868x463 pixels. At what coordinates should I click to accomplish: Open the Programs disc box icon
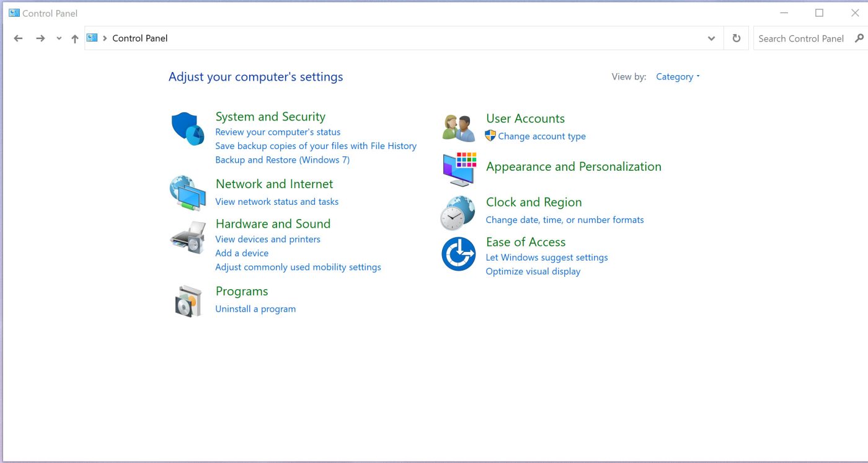click(x=188, y=301)
